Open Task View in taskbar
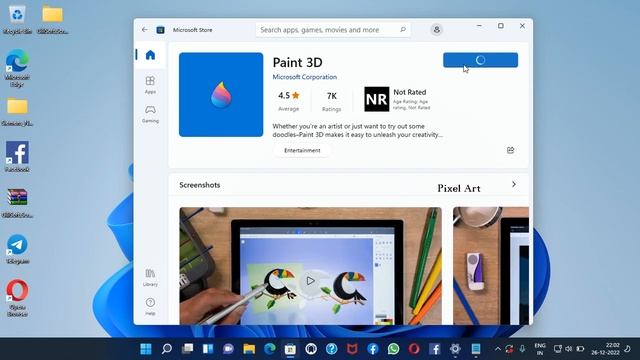 click(187, 349)
